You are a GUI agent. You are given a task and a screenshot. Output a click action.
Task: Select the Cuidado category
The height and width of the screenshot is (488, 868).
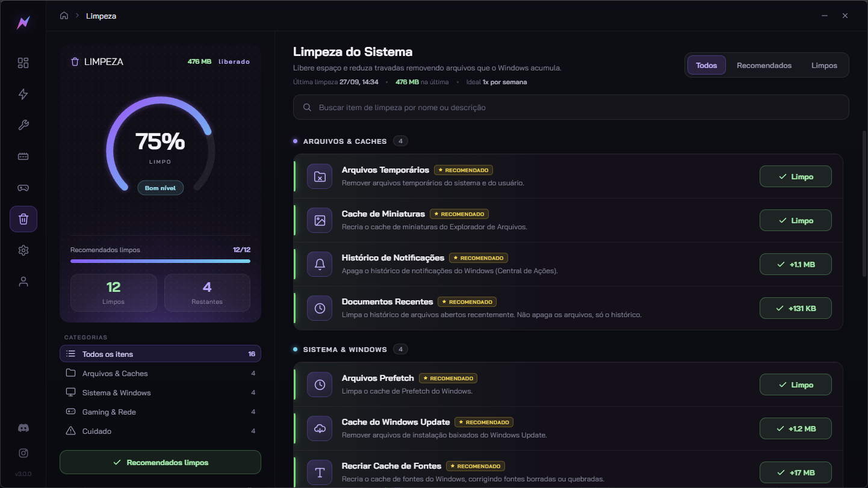coord(160,431)
